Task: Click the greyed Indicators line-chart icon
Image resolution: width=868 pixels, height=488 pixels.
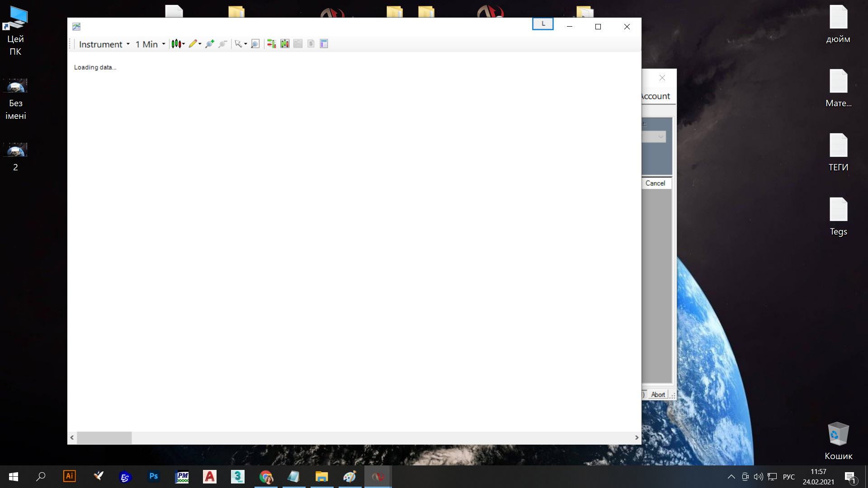Action: click(298, 44)
